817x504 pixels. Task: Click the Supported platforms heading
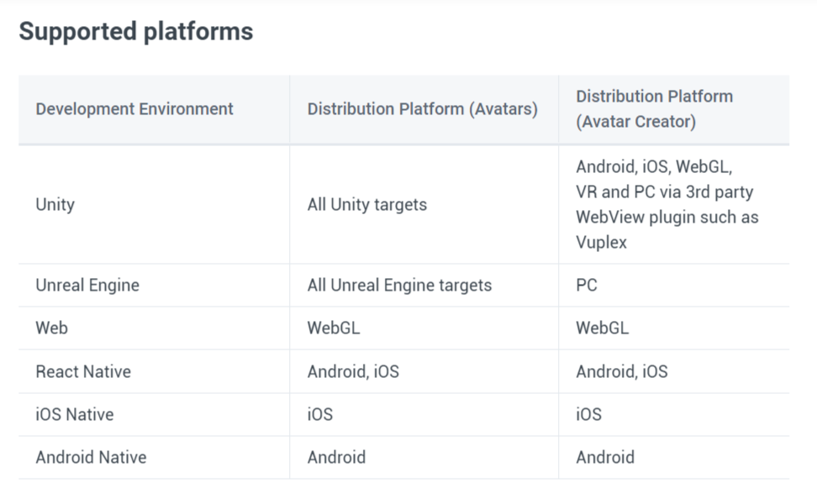(x=136, y=31)
